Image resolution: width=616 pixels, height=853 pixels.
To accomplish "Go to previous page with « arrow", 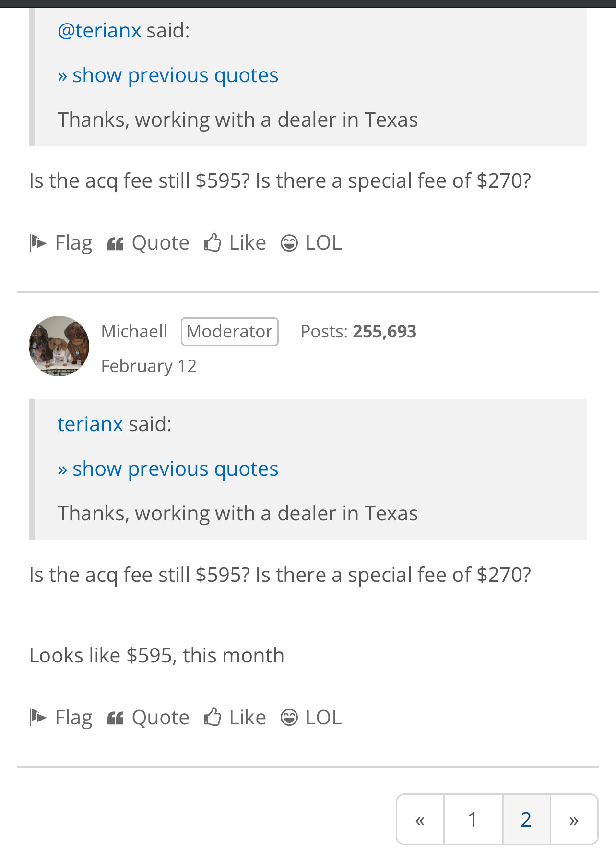I will (420, 819).
